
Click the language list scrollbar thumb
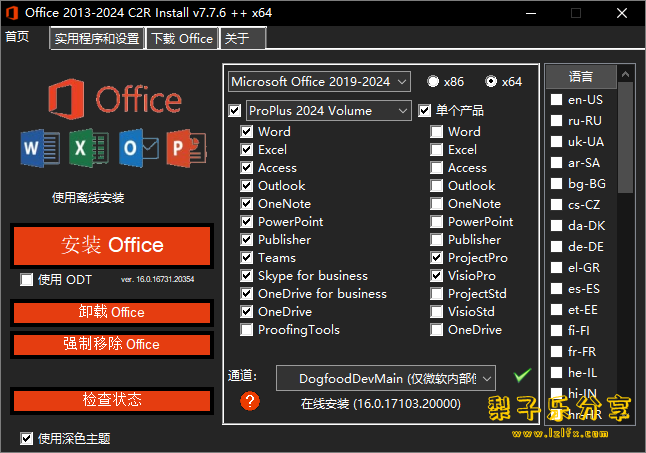coord(625,137)
